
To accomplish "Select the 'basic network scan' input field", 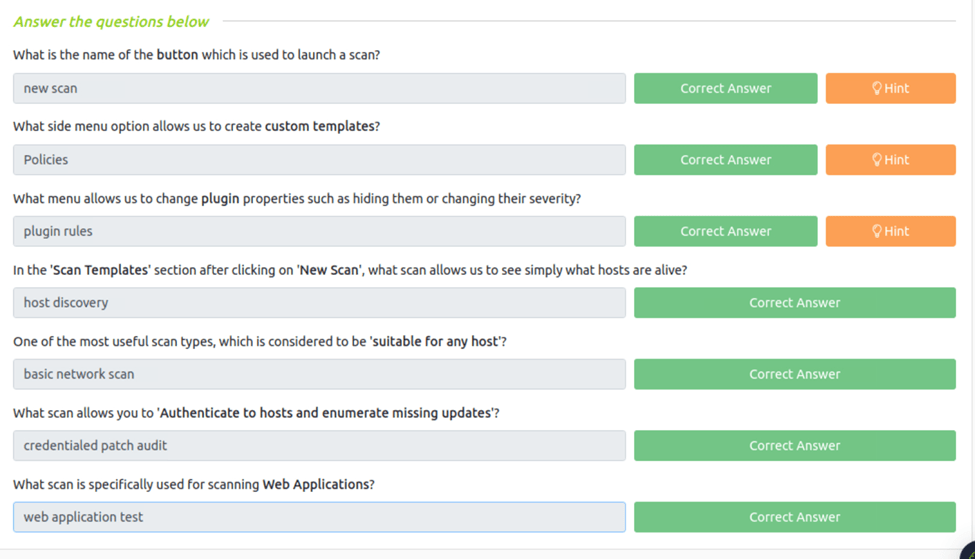I will click(x=319, y=374).
